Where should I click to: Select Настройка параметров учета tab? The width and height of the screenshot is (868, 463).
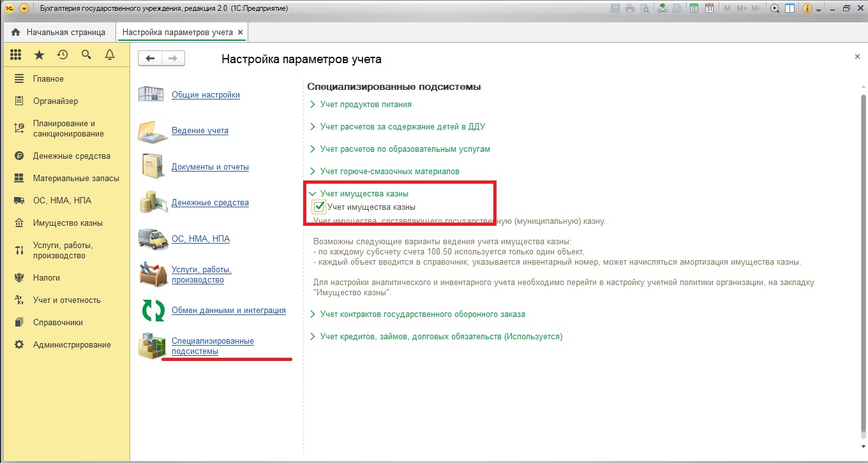[177, 32]
